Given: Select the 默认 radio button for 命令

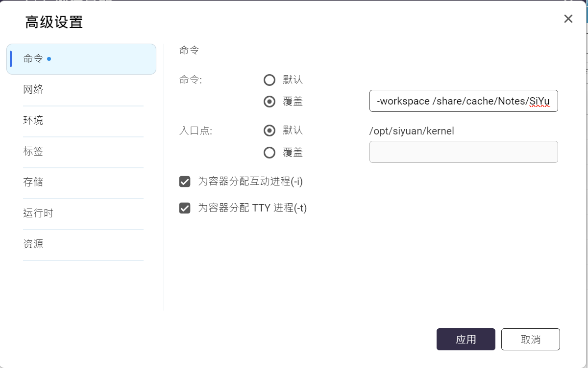Looking at the screenshot, I should [x=269, y=80].
